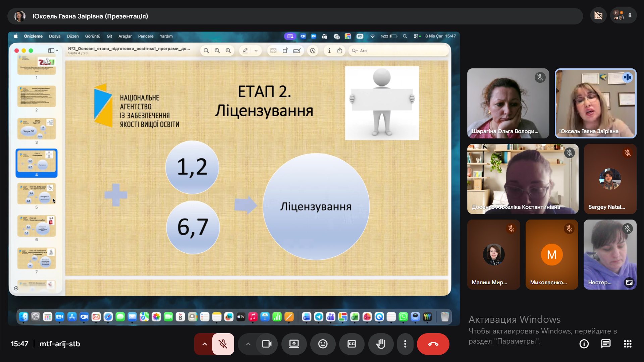Open the emoji reactions button
644x362 pixels.
point(323,344)
